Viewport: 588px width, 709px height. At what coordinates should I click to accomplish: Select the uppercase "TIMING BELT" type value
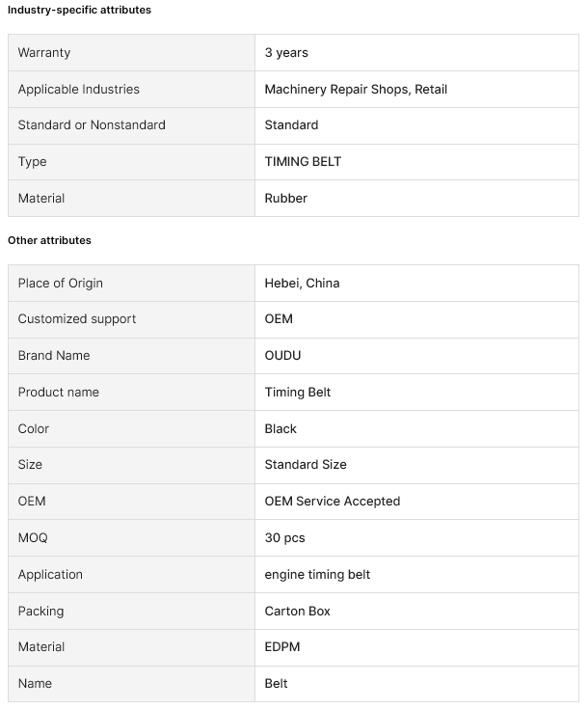point(303,162)
